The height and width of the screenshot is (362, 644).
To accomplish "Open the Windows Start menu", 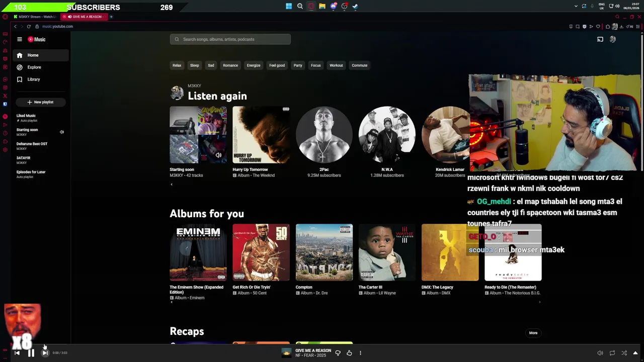I will (289, 7).
